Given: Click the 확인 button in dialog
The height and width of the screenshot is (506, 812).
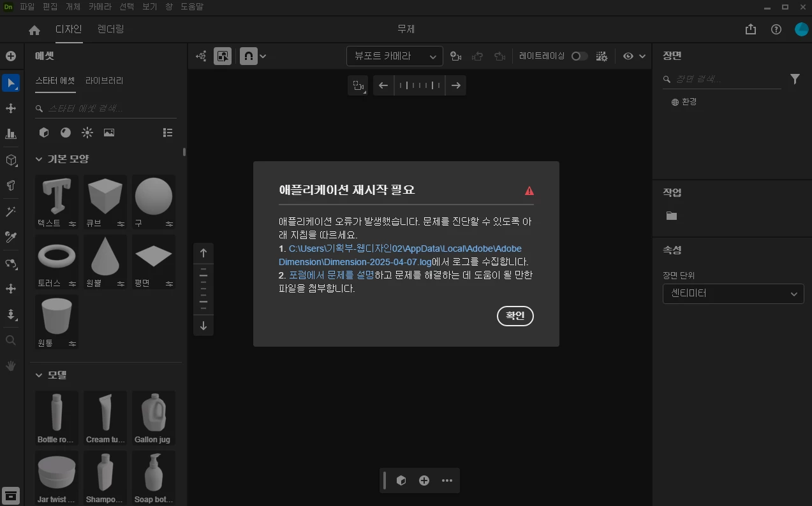Looking at the screenshot, I should tap(515, 315).
